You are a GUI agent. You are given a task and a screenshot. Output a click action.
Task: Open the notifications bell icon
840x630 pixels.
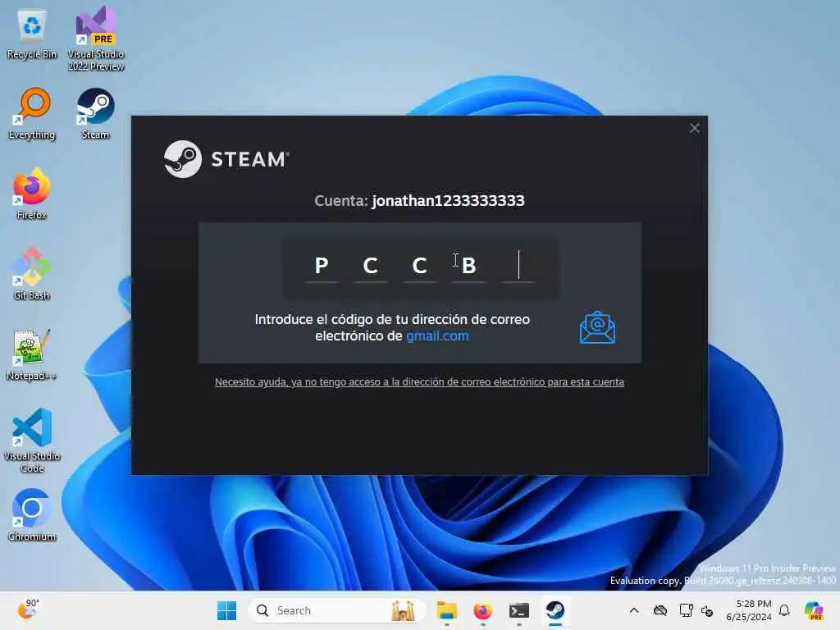(784, 610)
